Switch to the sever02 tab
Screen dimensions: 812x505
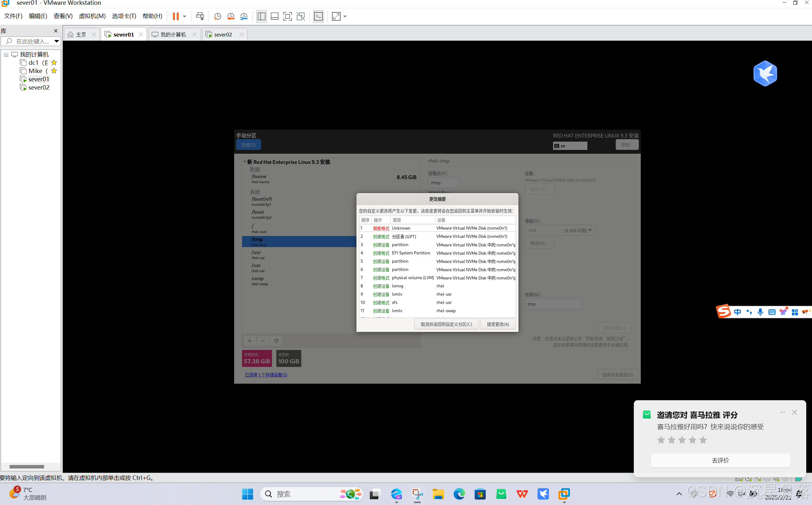(222, 34)
